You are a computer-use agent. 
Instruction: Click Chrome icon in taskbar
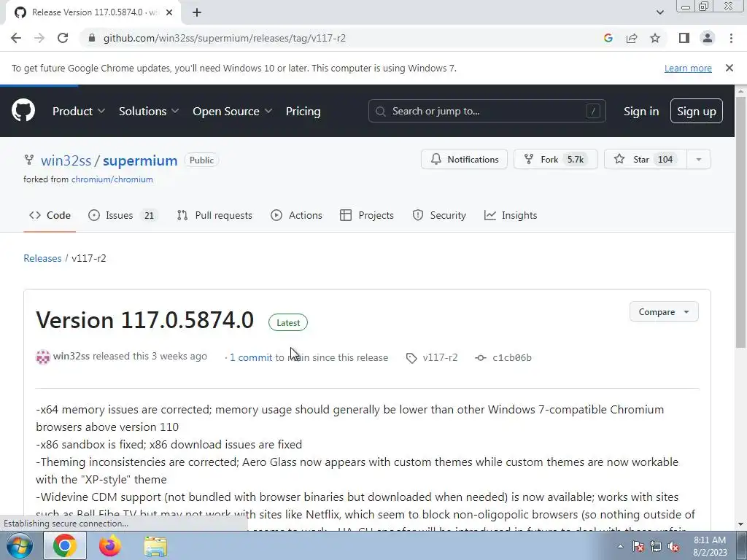pyautogui.click(x=65, y=545)
